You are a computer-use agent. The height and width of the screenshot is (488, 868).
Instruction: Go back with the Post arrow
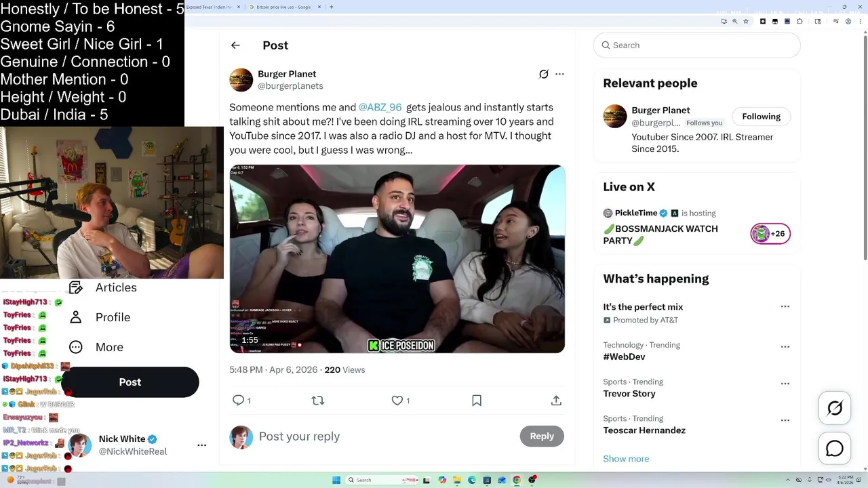(x=235, y=45)
